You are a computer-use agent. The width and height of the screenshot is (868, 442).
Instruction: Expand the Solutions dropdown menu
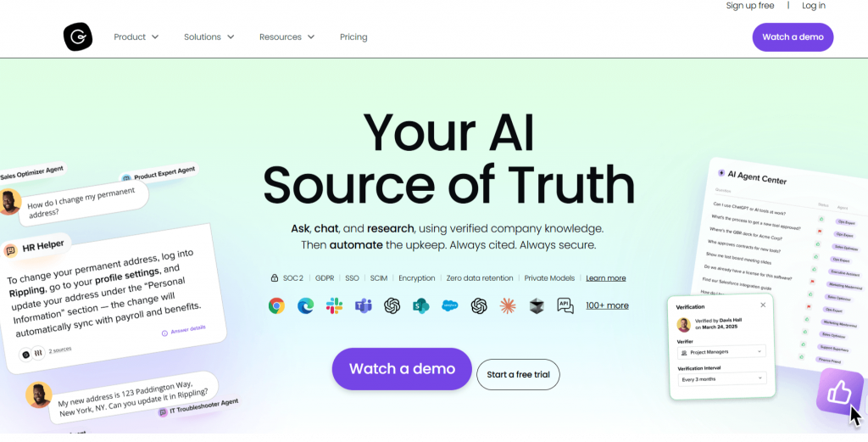[x=209, y=37]
